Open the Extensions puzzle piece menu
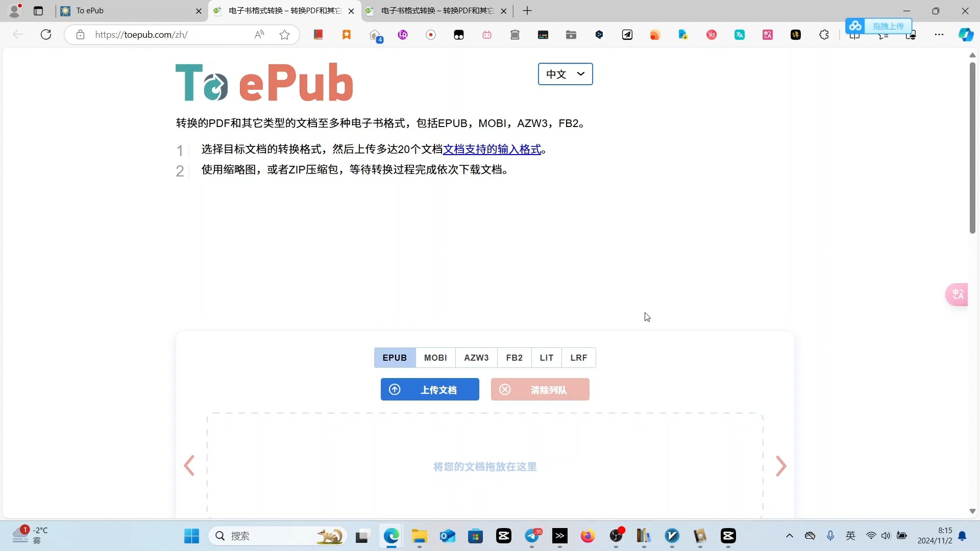980x551 pixels. point(824,34)
